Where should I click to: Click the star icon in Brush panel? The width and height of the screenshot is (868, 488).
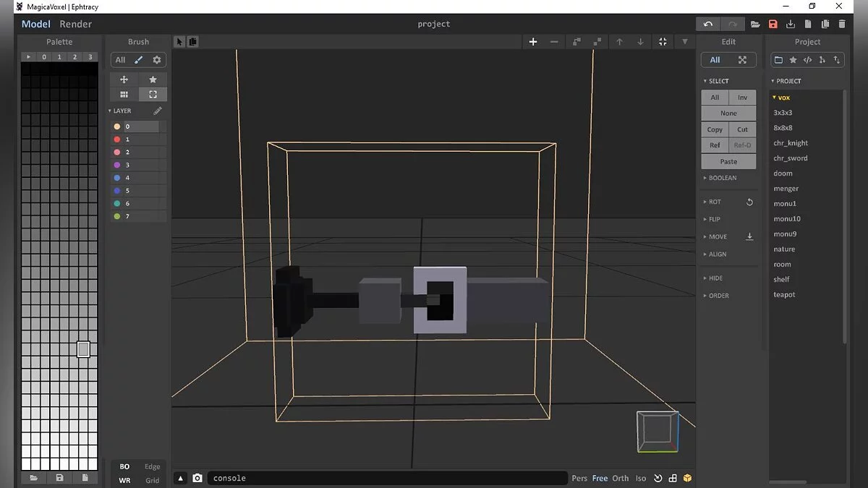153,80
